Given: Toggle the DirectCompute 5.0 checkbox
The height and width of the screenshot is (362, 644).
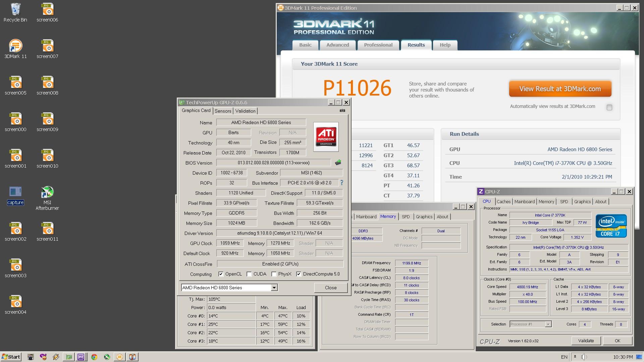Looking at the screenshot, I should [299, 274].
